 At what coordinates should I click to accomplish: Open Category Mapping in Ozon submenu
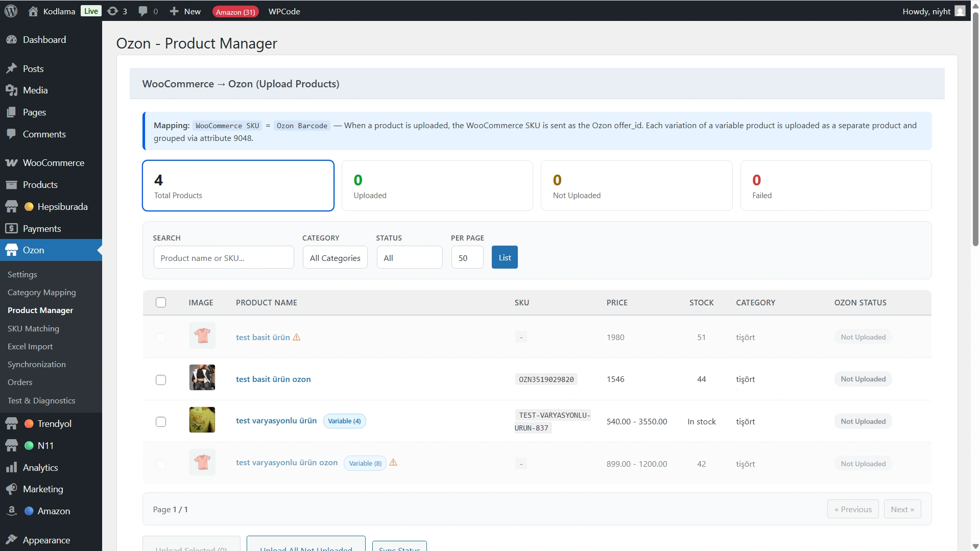[x=42, y=293]
